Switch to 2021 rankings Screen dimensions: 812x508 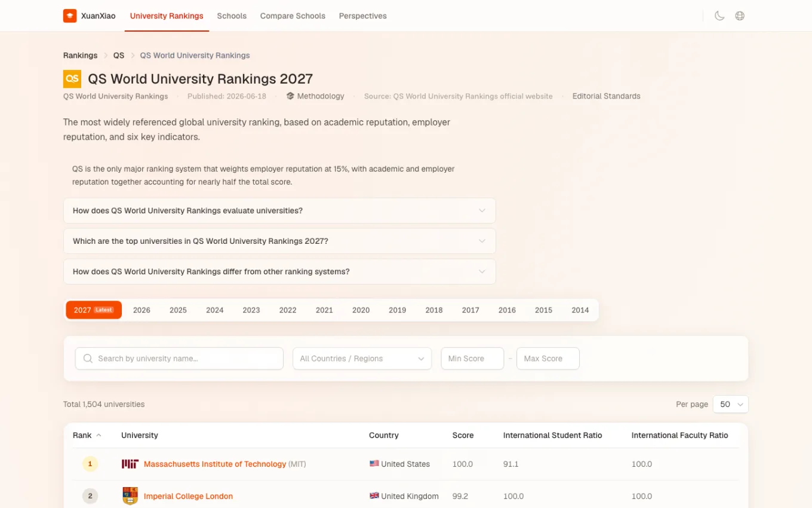pos(324,310)
